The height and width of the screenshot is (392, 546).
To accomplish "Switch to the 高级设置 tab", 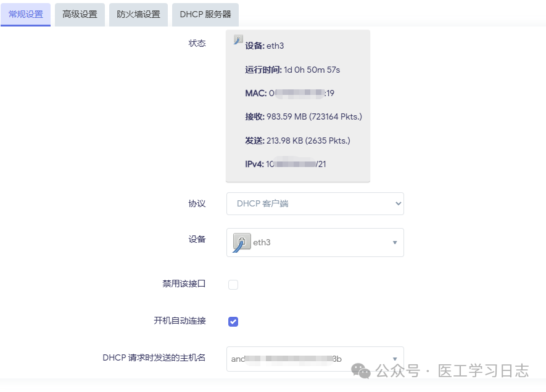I will coord(79,14).
